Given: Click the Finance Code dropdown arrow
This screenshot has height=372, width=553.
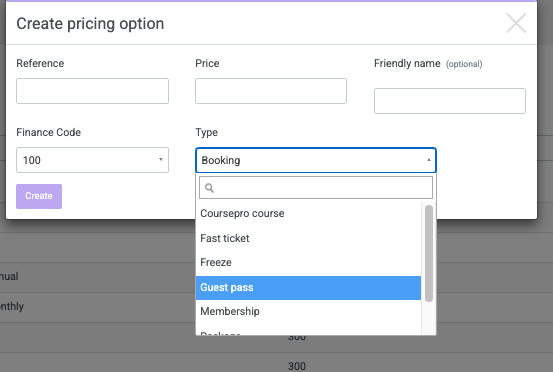Looking at the screenshot, I should (160, 160).
